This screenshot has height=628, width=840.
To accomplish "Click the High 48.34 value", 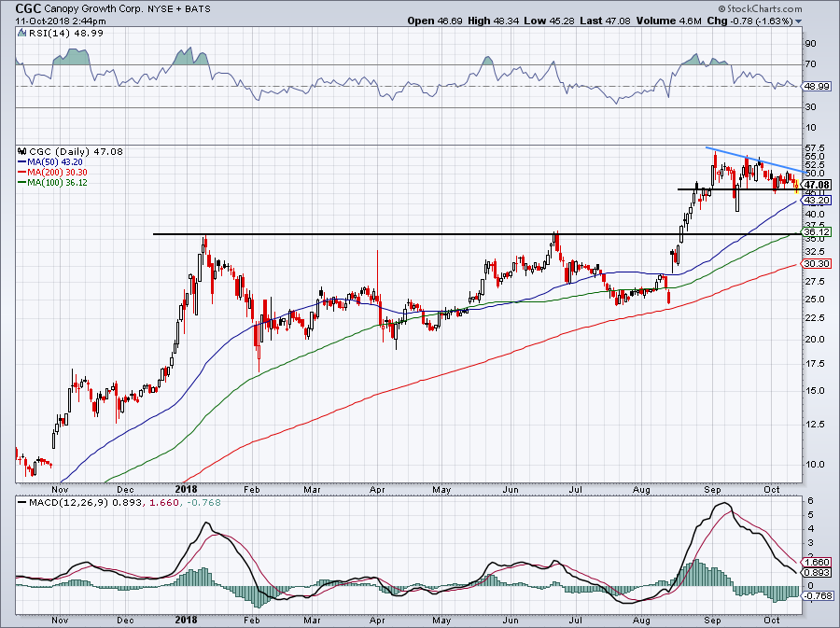I will pos(492,21).
